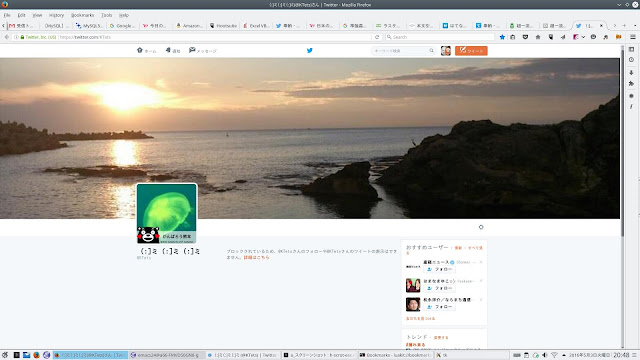Switch to the Excel VB browser tab
This screenshot has height=360, width=640.
[257, 25]
